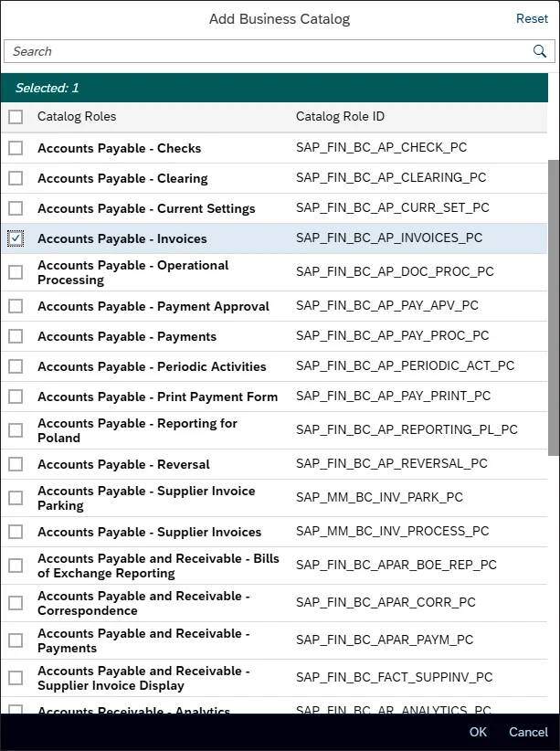This screenshot has height=751, width=560.
Task: Check Accounts Receivable - Analytics checkbox
Action: click(16, 711)
